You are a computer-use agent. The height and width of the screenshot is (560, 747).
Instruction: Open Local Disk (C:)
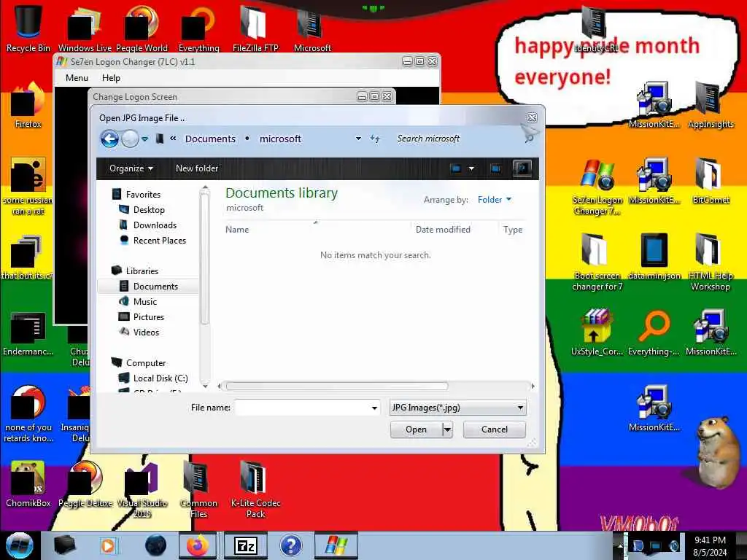[160, 378]
